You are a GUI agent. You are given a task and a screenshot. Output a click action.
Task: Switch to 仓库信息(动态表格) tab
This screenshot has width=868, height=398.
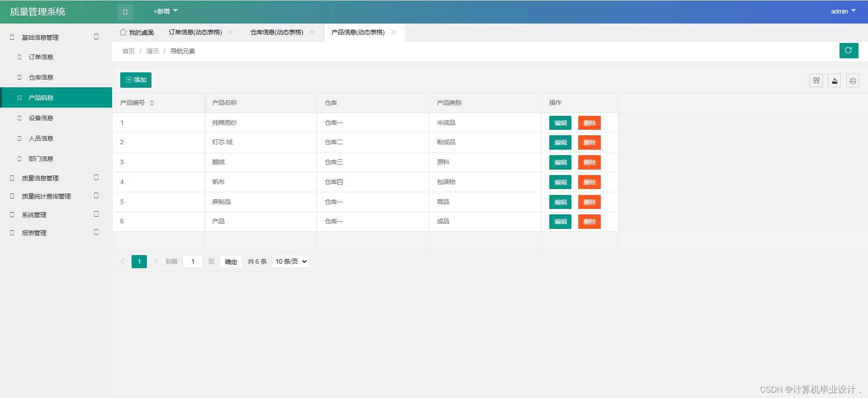[277, 33]
